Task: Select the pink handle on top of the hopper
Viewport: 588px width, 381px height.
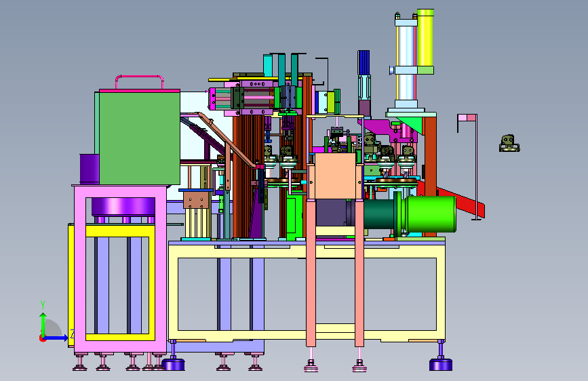Action: coord(140,81)
